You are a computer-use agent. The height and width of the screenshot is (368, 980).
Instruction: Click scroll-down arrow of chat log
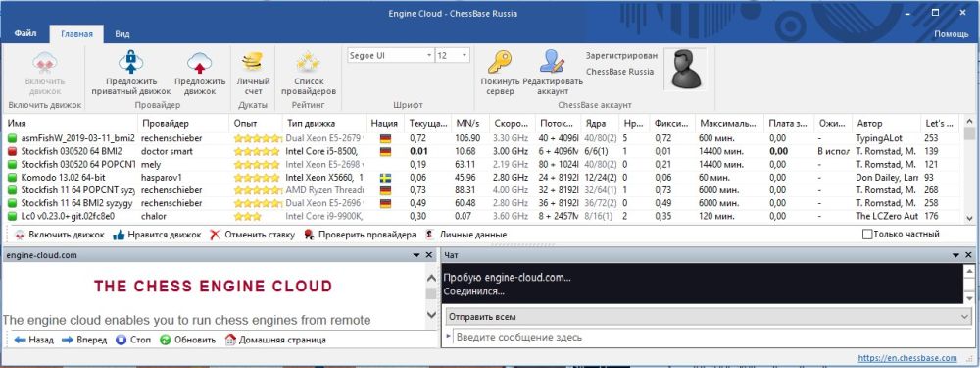(969, 298)
